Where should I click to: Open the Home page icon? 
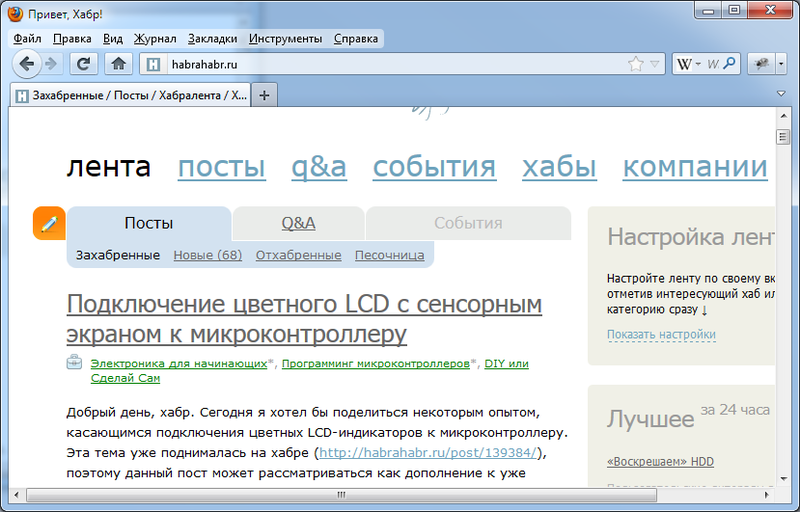(x=118, y=64)
